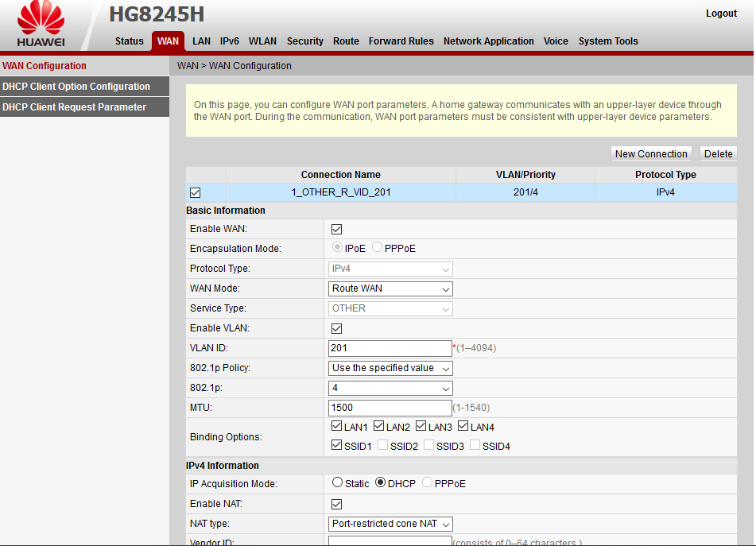Click the Connection Name column header
Screen dimensions: 756x546
coord(341,175)
